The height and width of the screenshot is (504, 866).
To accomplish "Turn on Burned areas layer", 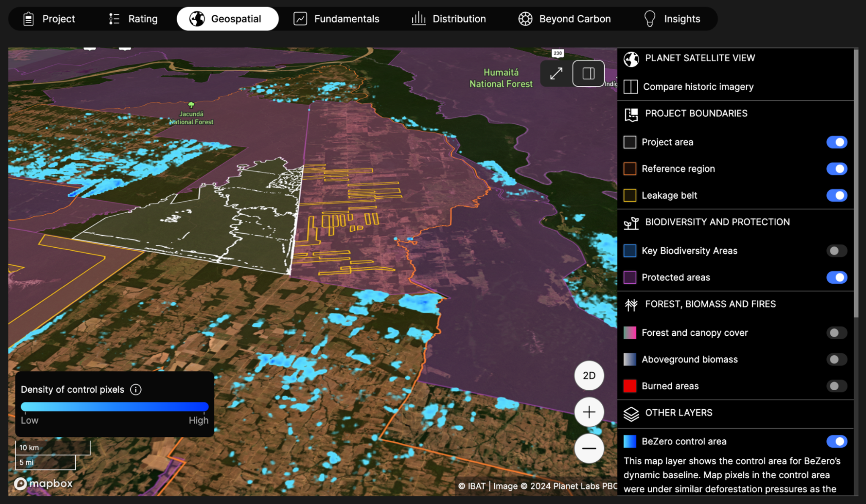I will (x=836, y=386).
